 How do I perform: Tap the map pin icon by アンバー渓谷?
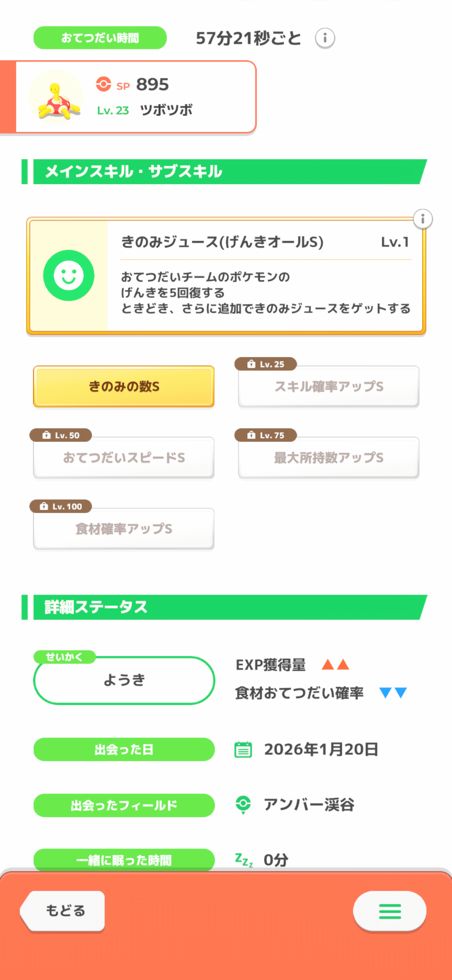pos(243,805)
